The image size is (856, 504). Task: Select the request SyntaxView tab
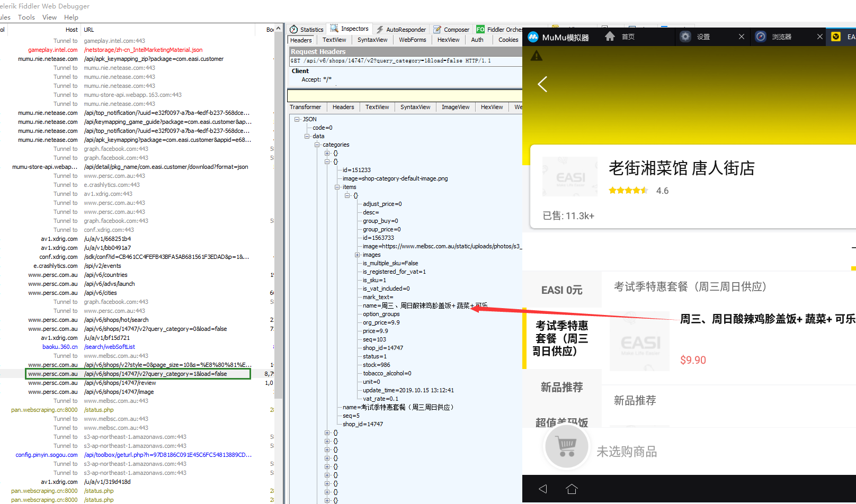click(372, 40)
